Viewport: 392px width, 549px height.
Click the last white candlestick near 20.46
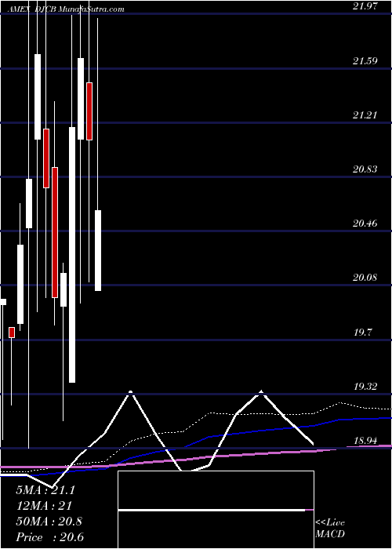point(98,250)
